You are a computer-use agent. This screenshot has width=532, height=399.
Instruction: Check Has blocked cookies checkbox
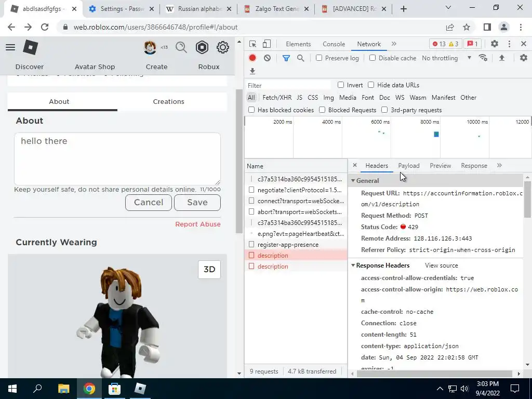(x=251, y=110)
